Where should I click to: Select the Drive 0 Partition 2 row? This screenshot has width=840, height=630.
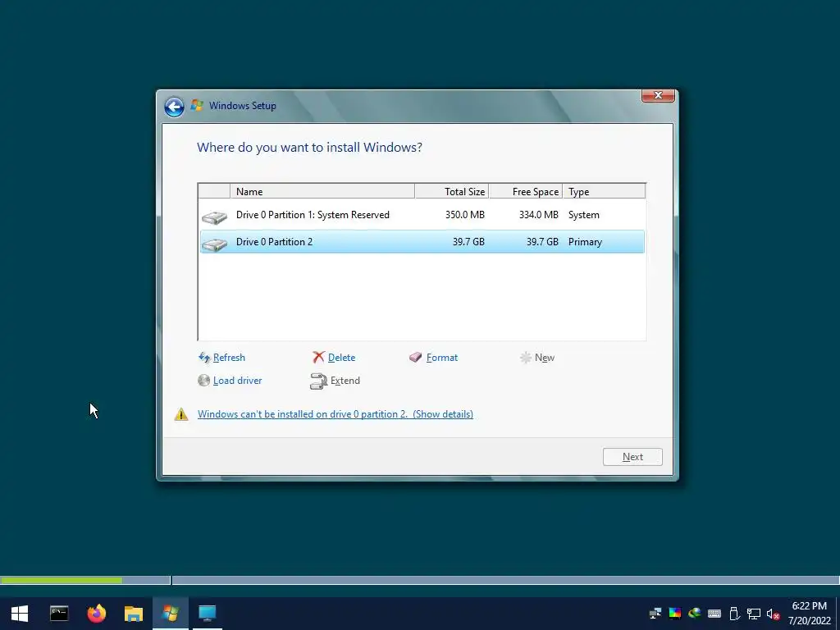point(422,242)
